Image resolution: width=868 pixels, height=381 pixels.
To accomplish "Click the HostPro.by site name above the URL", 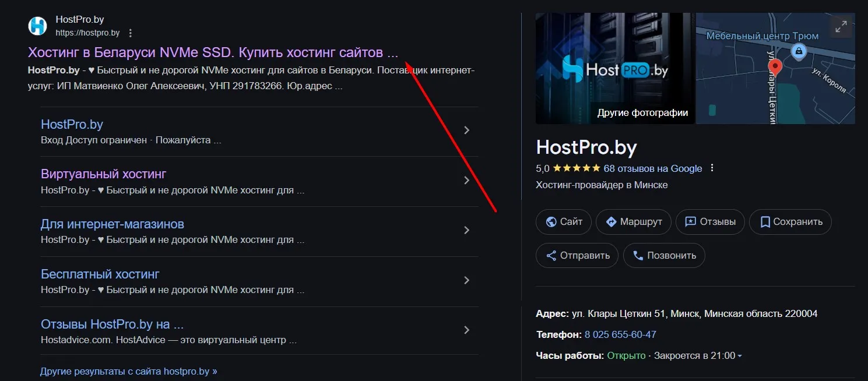I will pyautogui.click(x=80, y=20).
